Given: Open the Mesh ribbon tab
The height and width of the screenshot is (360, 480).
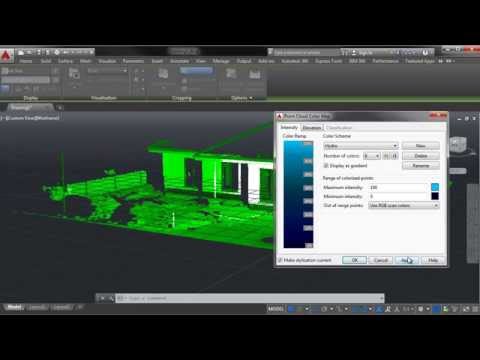Looking at the screenshot, I should (x=85, y=61).
